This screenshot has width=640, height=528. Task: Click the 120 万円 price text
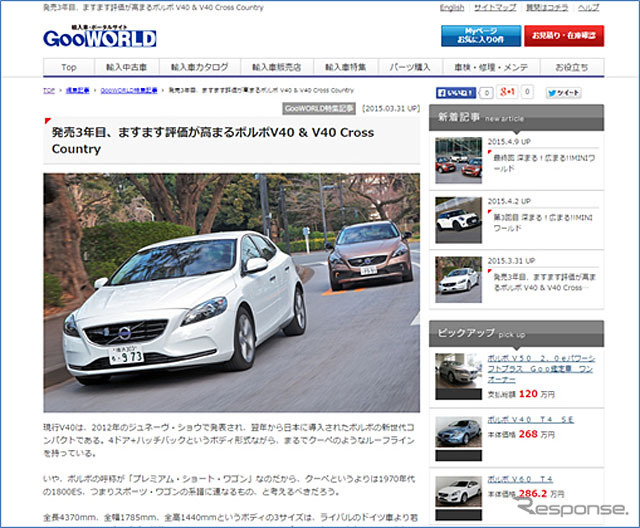click(x=536, y=394)
